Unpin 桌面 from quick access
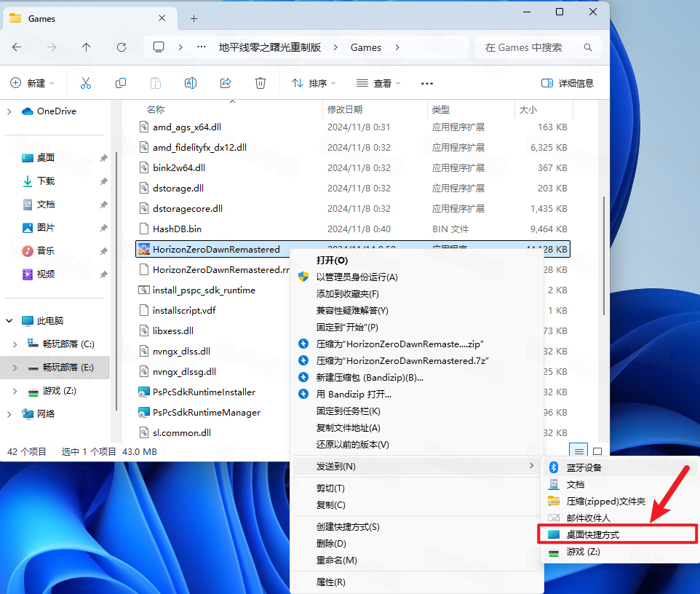 pyautogui.click(x=103, y=158)
